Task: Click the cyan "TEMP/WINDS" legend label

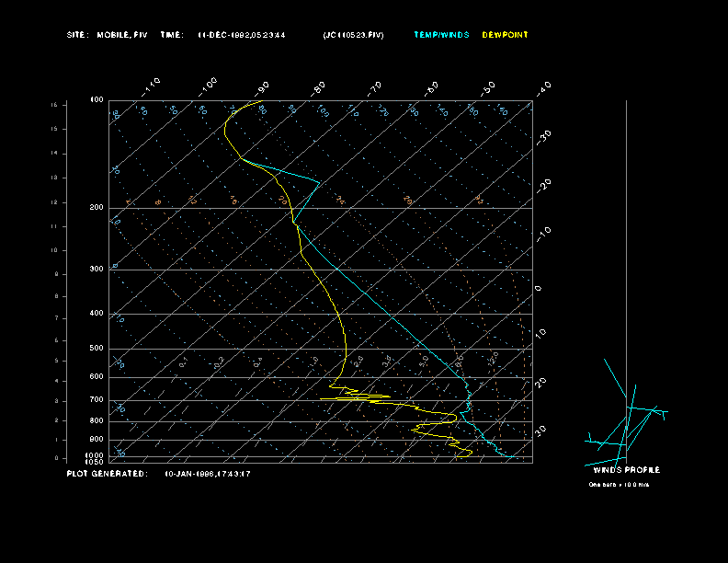Action: click(x=441, y=35)
